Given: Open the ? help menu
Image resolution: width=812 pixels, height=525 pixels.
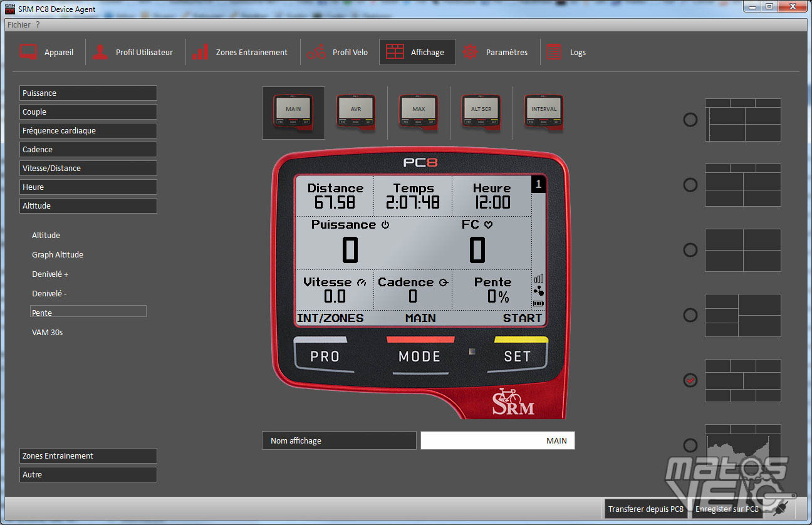Looking at the screenshot, I should point(38,24).
